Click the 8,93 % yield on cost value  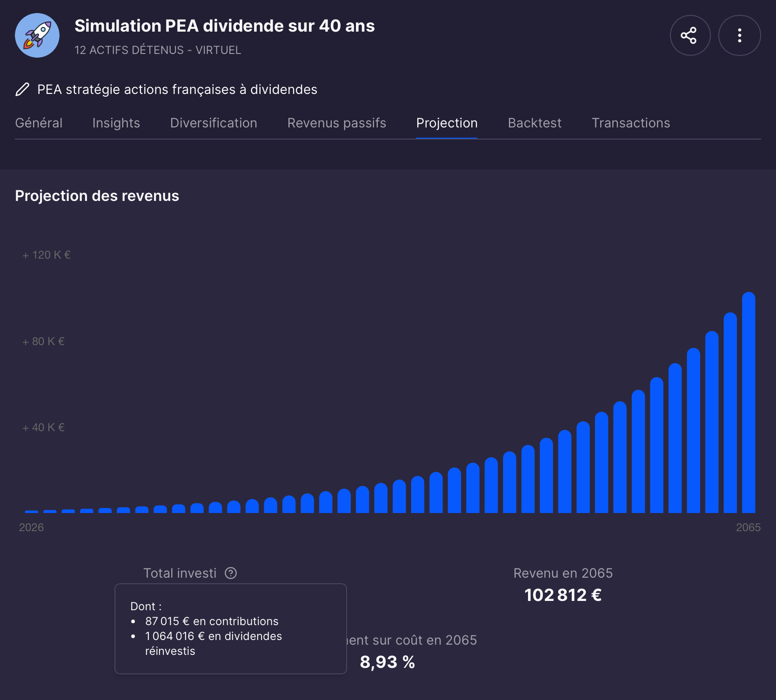387,662
